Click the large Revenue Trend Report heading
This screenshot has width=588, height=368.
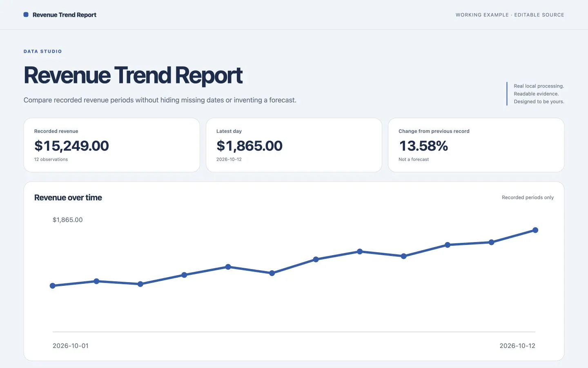(133, 76)
